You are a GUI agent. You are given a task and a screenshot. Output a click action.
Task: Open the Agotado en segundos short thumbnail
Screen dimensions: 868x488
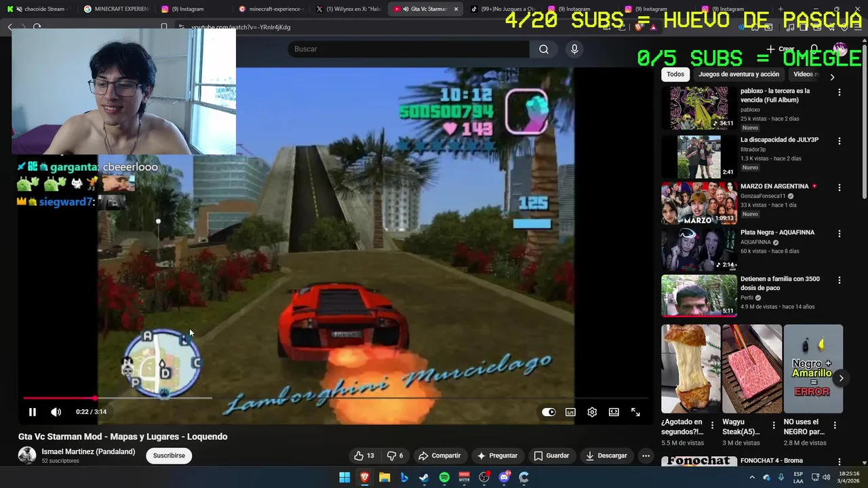[x=691, y=369]
